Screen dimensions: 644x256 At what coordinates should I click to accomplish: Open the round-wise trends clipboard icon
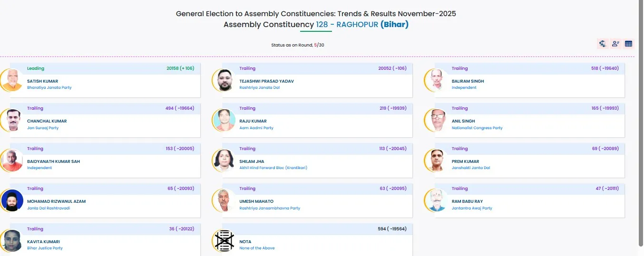603,44
